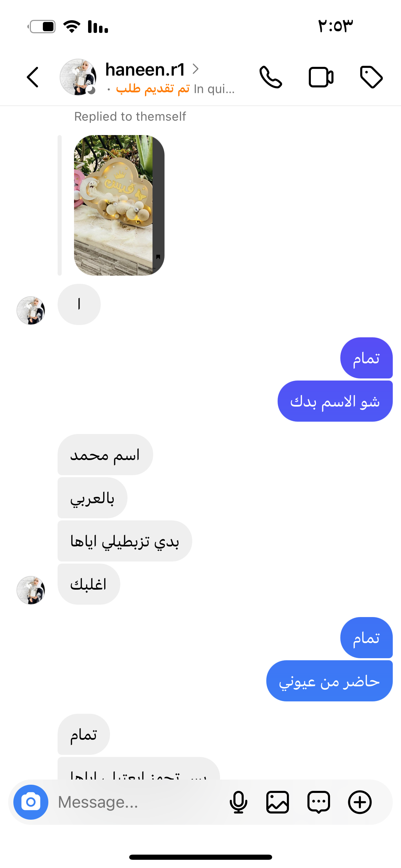Tap haneen.r1 header profile picture

click(x=78, y=77)
